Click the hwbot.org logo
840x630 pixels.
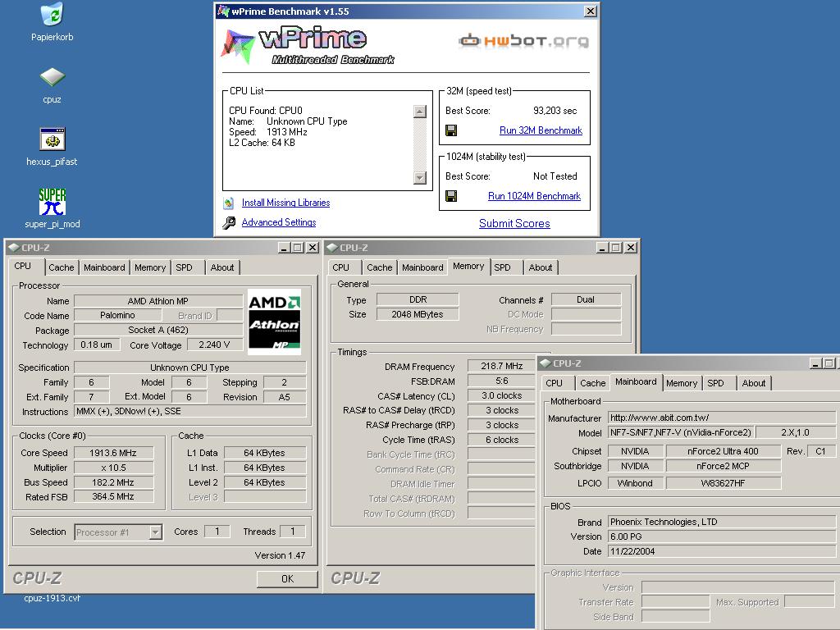tap(524, 41)
